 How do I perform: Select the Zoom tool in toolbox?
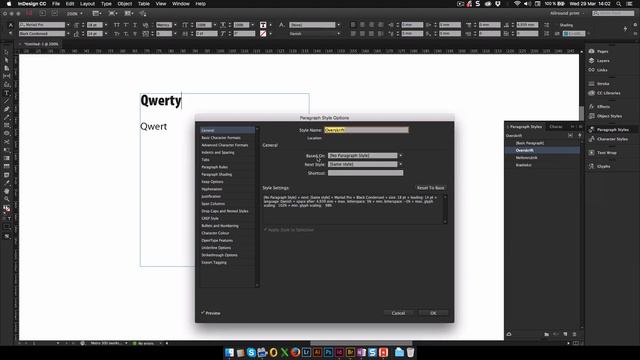point(7,199)
